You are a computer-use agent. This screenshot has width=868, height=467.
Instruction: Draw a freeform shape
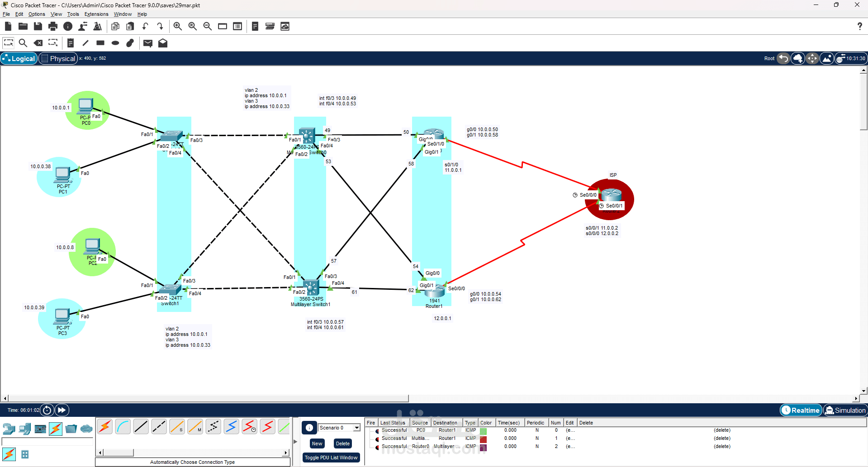(x=130, y=43)
